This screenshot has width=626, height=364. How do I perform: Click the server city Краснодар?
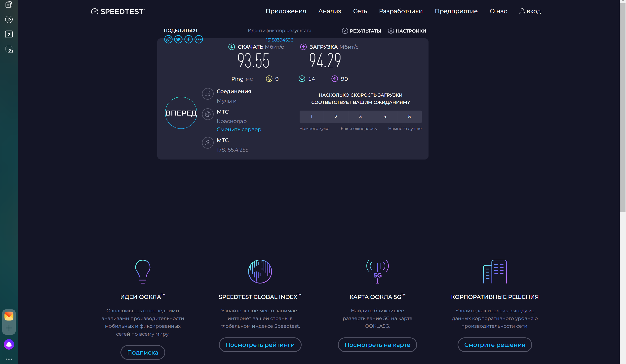[232, 121]
